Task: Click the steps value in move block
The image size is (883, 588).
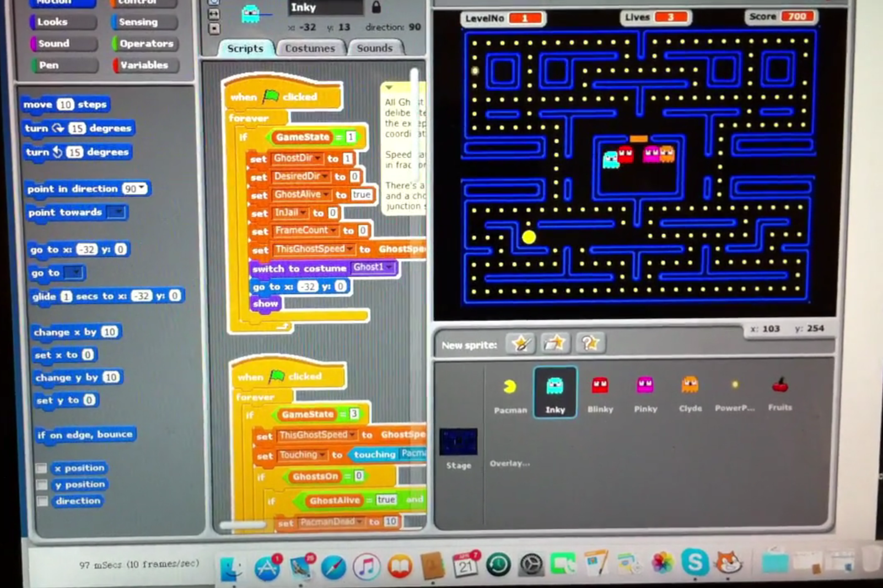Action: pos(65,104)
